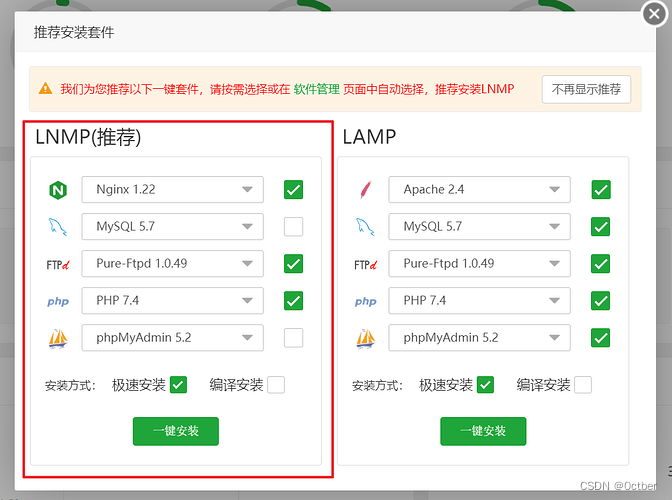Toggle 极速安装 checkbox in LAMP

pos(486,385)
